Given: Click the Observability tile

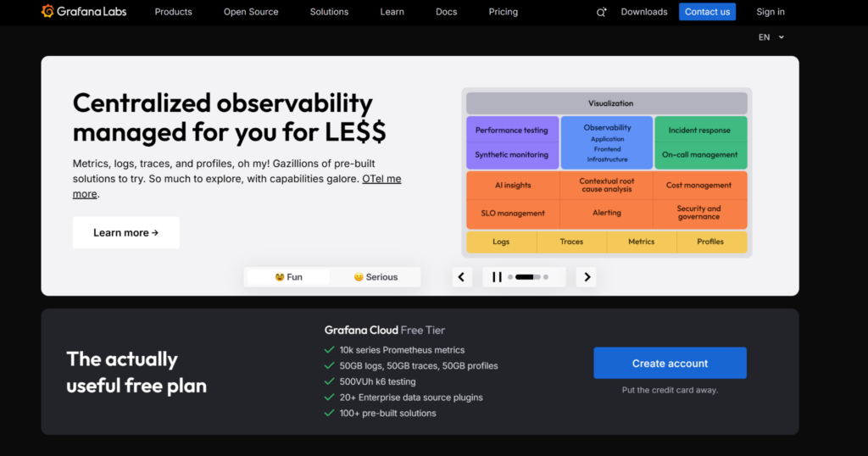Looking at the screenshot, I should [x=607, y=142].
